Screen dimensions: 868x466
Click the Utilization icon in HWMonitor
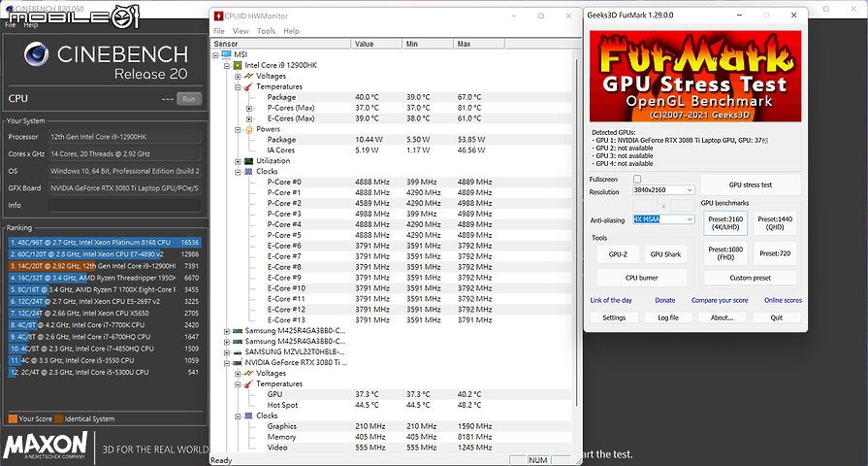coord(248,161)
